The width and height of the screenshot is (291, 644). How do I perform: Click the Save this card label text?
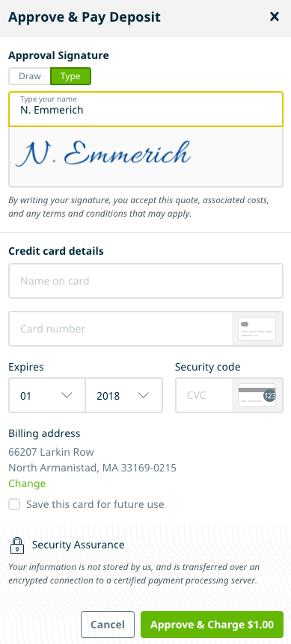coord(95,504)
